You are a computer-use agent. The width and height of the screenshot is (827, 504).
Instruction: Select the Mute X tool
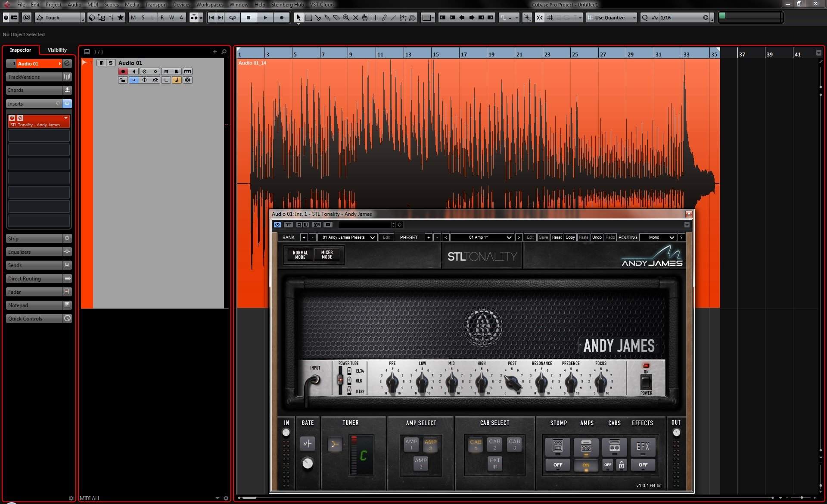pyautogui.click(x=356, y=18)
